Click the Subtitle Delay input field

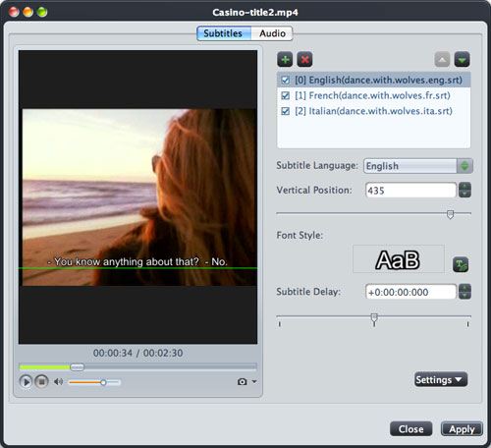click(x=410, y=292)
